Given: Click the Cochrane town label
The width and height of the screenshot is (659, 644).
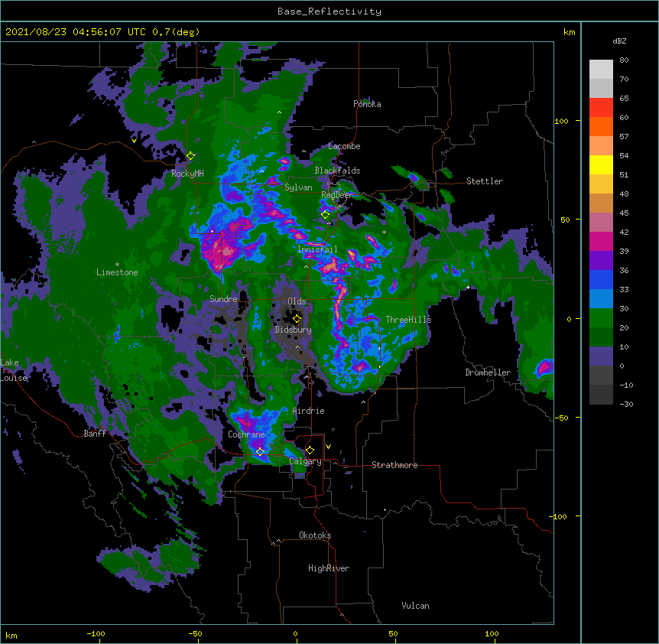Looking at the screenshot, I should coord(246,434).
